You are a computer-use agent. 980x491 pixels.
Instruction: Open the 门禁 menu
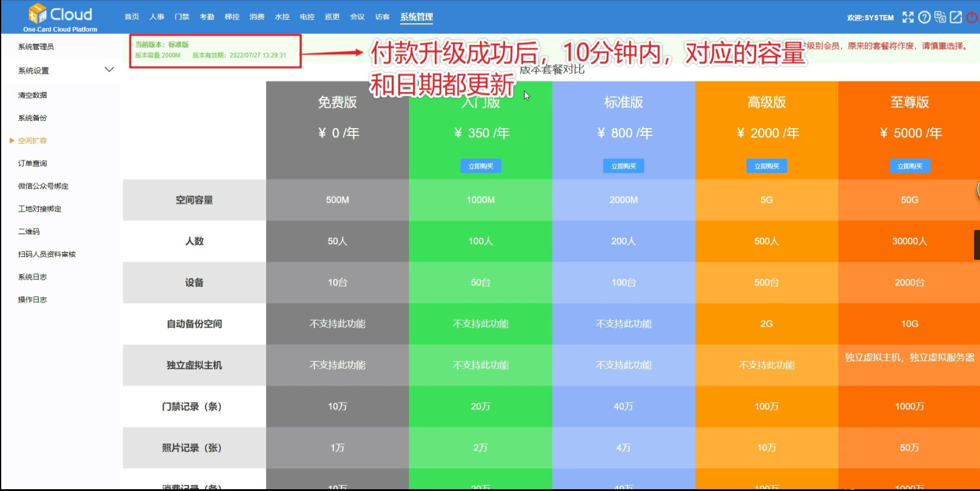click(x=182, y=17)
